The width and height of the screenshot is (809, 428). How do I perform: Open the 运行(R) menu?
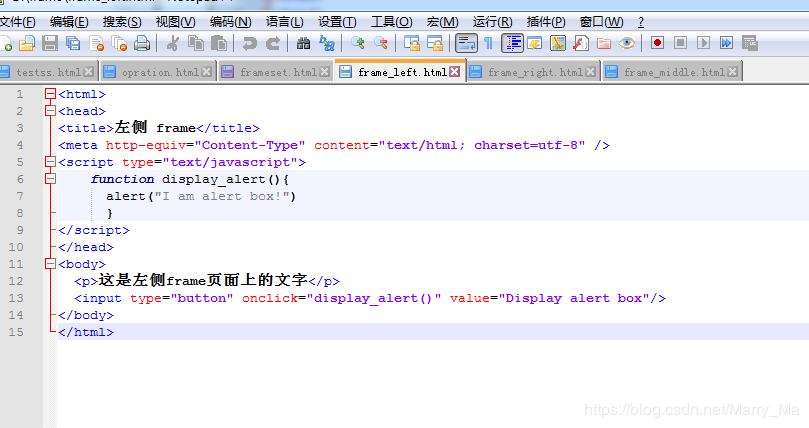click(493, 22)
